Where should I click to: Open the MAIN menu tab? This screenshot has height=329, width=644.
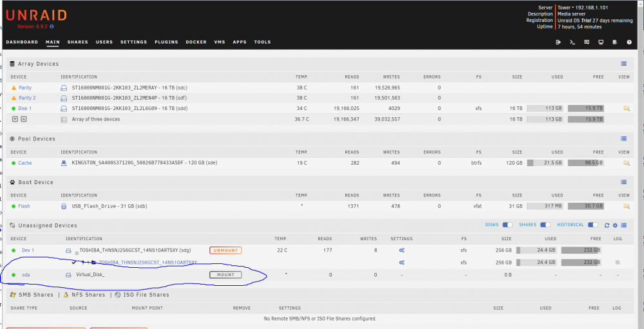click(53, 42)
